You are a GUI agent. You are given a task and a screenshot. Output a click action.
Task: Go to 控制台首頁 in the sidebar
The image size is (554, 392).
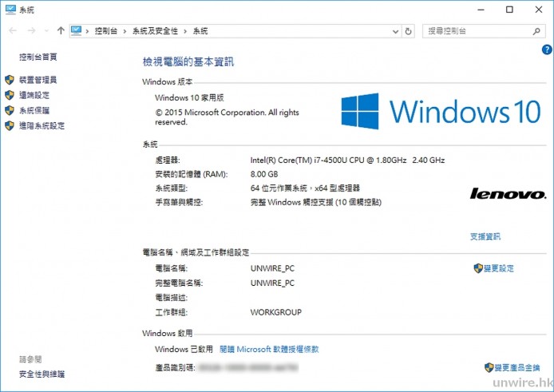point(38,57)
